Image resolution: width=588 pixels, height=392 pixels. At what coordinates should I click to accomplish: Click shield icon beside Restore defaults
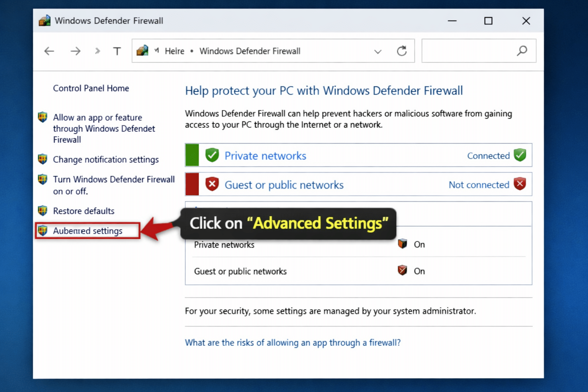42,211
